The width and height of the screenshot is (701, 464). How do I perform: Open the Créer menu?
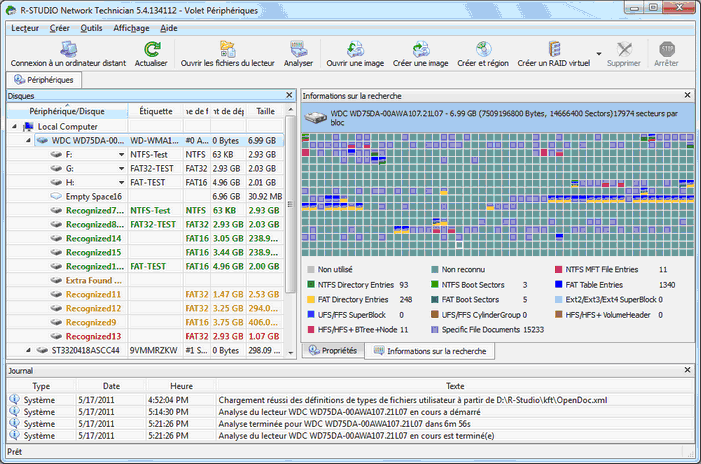[x=59, y=28]
